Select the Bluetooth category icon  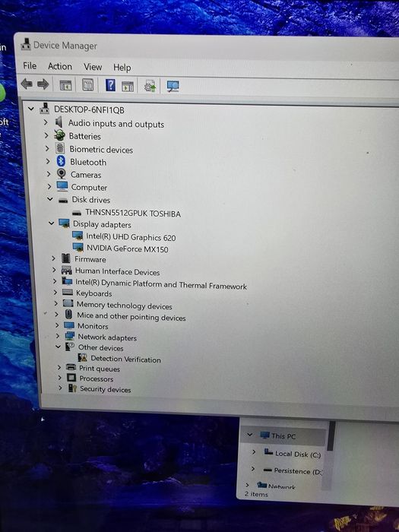click(61, 161)
